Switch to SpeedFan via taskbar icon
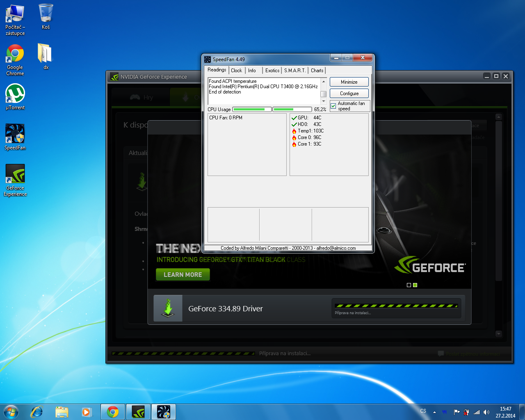This screenshot has height=420, width=525. click(x=164, y=412)
